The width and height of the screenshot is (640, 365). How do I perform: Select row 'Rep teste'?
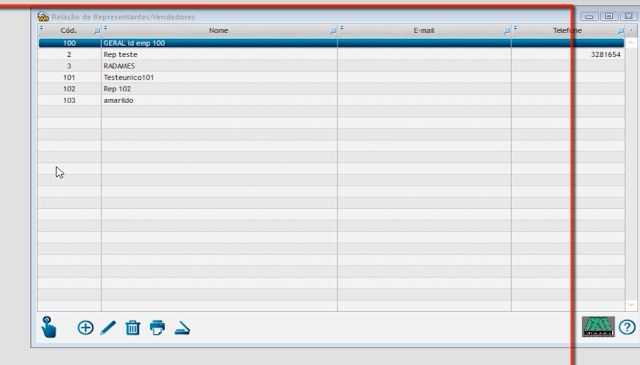pyautogui.click(x=331, y=54)
